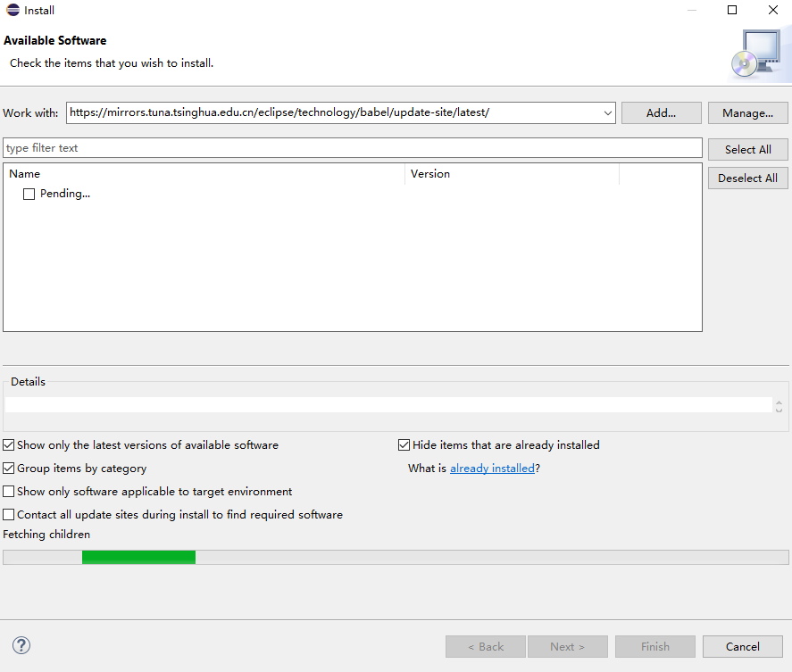
Task: Maximize the Install dialog window
Action: click(x=732, y=11)
